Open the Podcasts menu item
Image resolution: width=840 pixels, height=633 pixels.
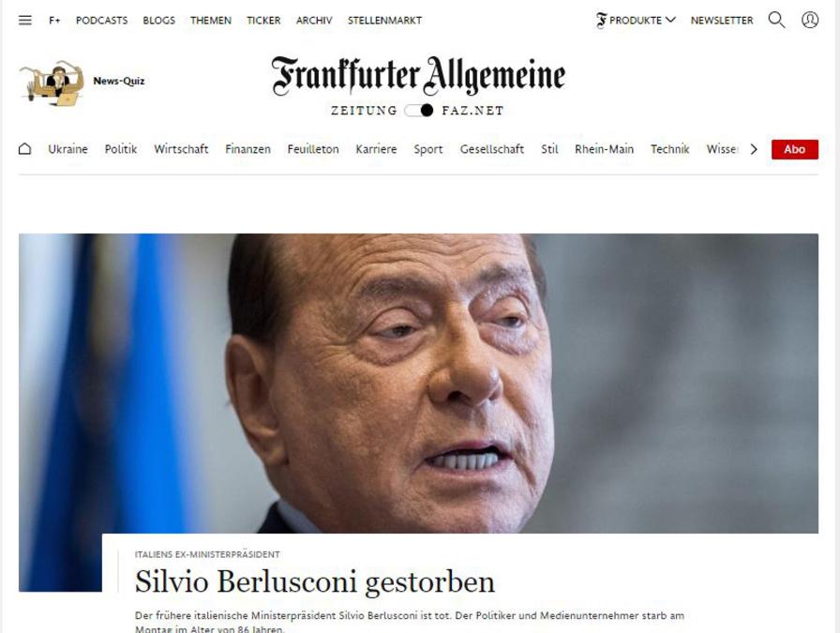pyautogui.click(x=102, y=21)
